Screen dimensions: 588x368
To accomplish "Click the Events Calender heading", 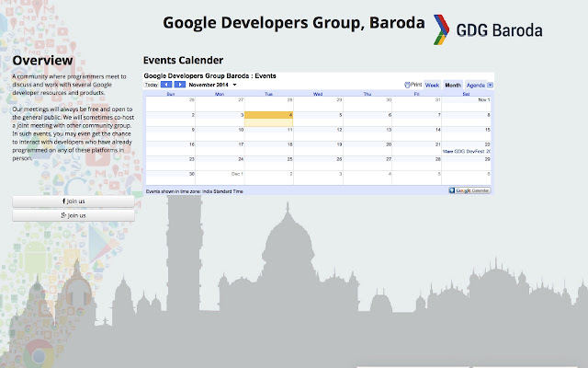I will click(183, 60).
